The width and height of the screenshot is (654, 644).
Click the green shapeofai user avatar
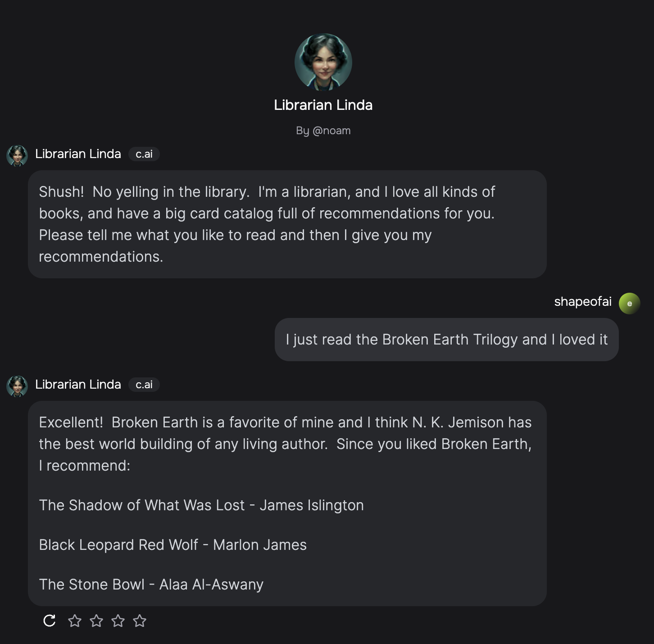point(629,303)
